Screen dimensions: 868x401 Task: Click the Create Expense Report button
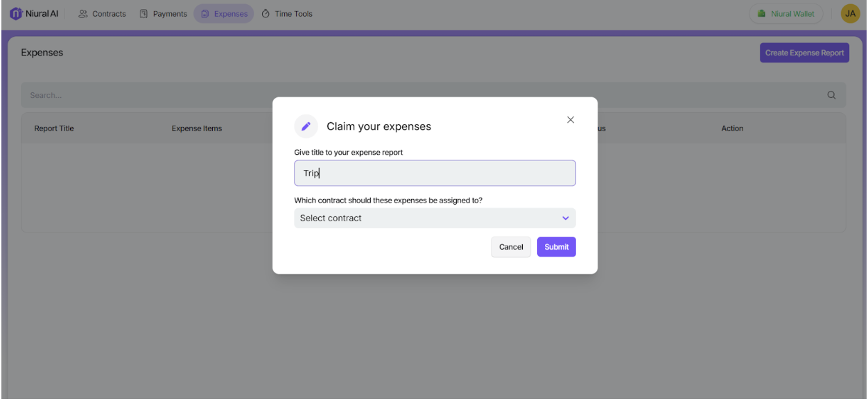tap(804, 53)
